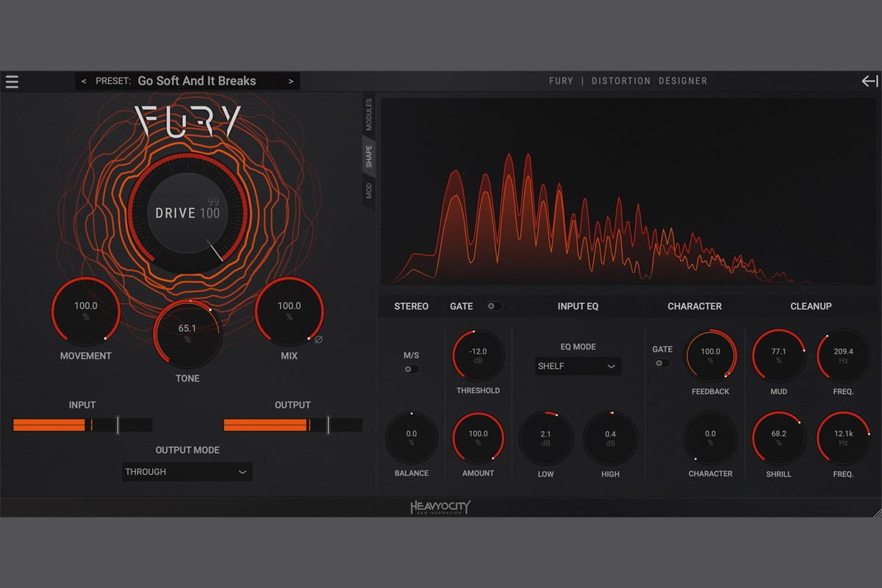Toggle the M/S stereo switch
The width and height of the screenshot is (882, 588).
(x=412, y=369)
